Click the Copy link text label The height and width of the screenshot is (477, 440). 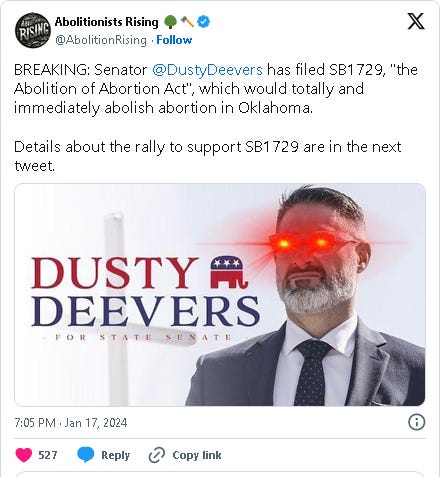(x=197, y=455)
